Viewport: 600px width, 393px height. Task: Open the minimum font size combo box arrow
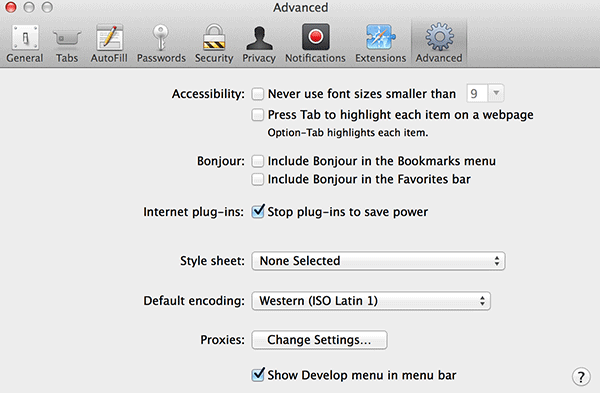coord(496,93)
